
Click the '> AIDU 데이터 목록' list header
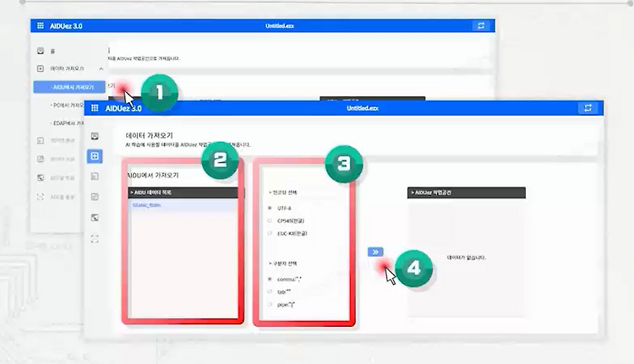183,193
